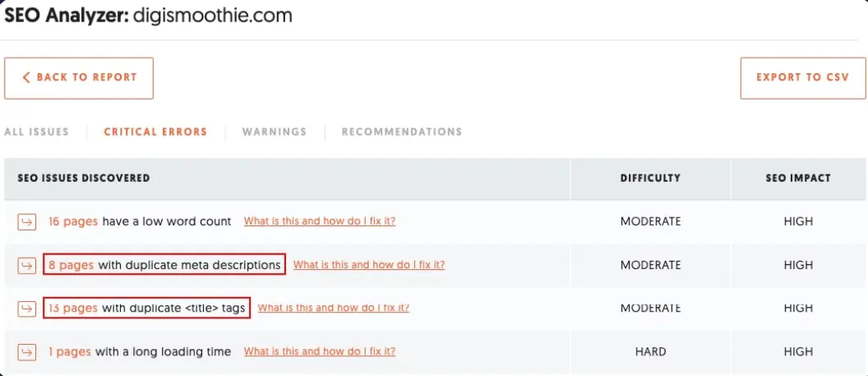Open fix help link for low word count
Viewport: 868px width, 376px height.
point(320,221)
